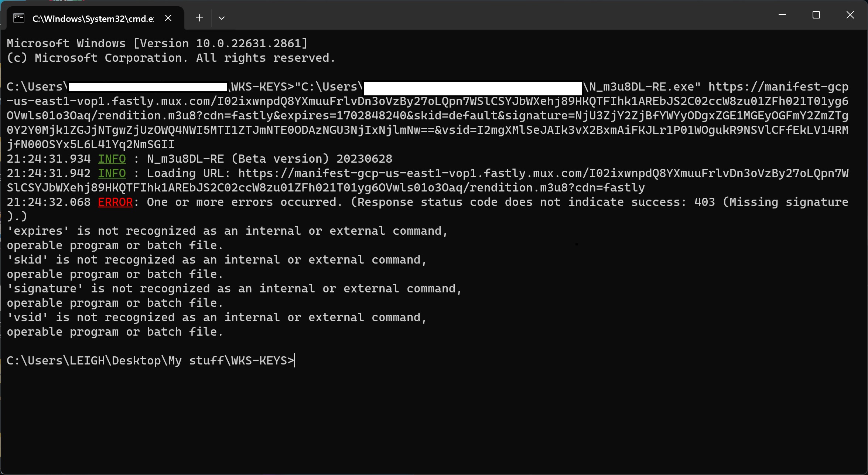
Task: Click the 'signature' is not recognized message
Action: click(235, 296)
